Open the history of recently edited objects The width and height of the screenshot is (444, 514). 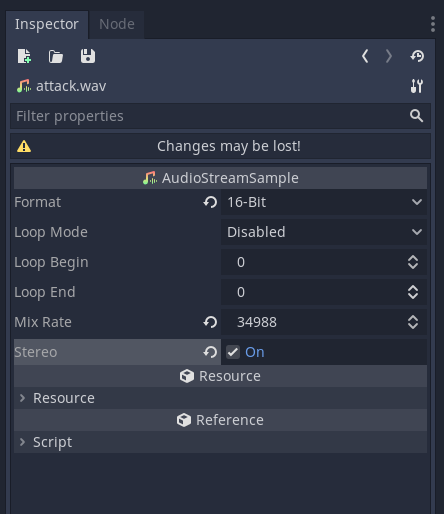pos(417,56)
